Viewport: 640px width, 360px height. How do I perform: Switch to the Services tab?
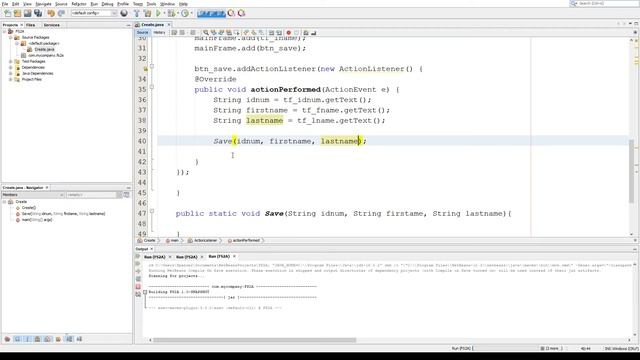pyautogui.click(x=51, y=25)
